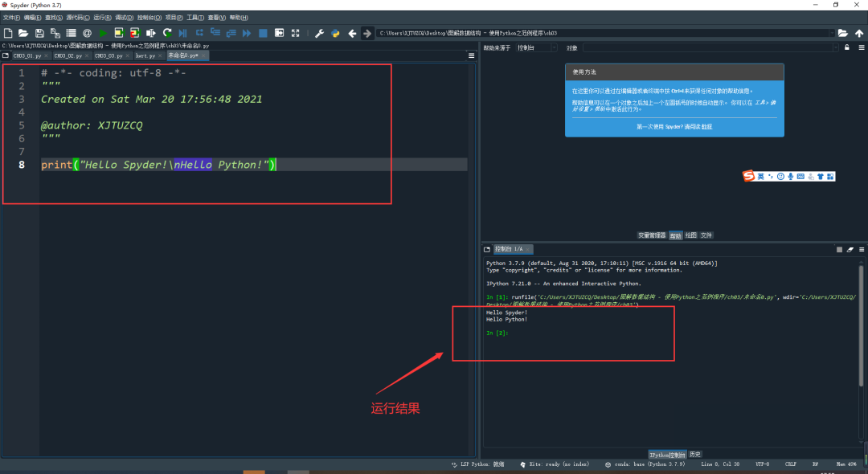The image size is (868, 474).
Task: Switch to 绘图 plots tab
Action: click(691, 235)
